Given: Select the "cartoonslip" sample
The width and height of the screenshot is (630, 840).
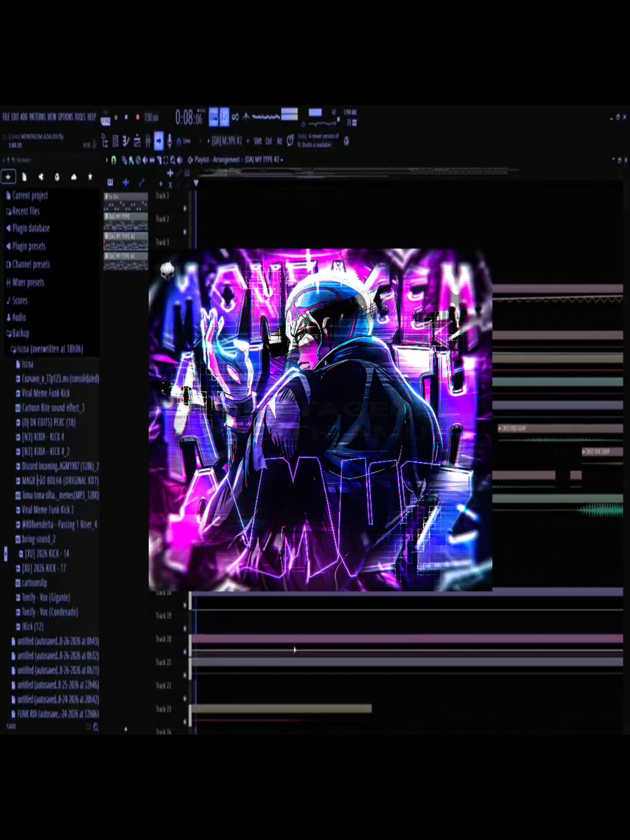Looking at the screenshot, I should pyautogui.click(x=32, y=583).
